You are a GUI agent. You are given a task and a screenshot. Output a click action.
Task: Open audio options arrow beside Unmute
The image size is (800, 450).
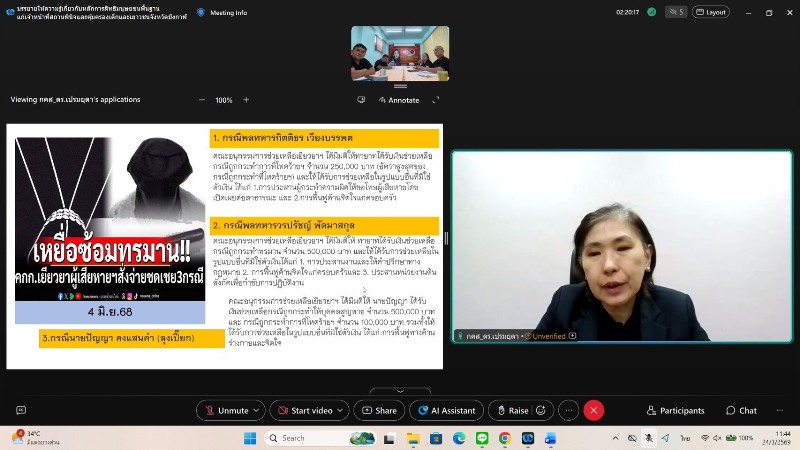(257, 411)
